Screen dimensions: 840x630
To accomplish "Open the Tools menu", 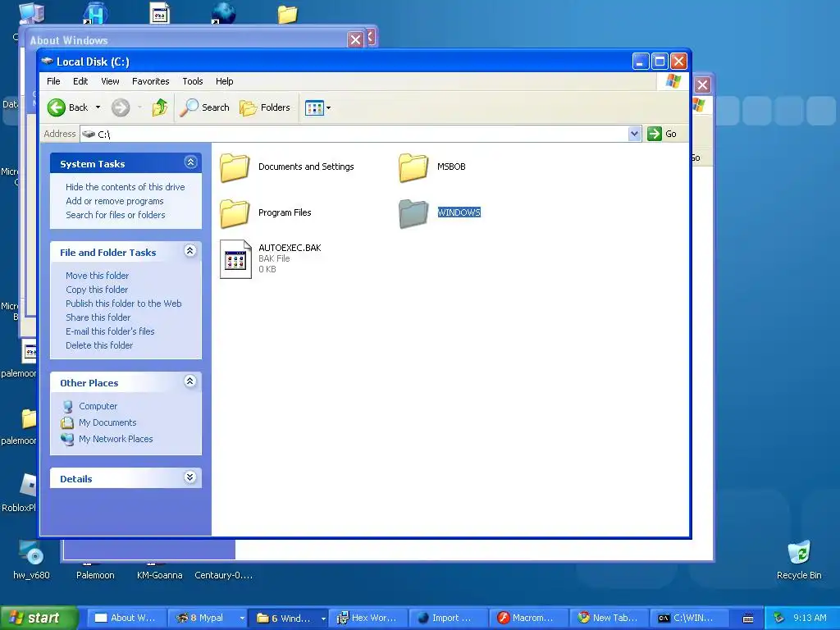I will point(192,81).
